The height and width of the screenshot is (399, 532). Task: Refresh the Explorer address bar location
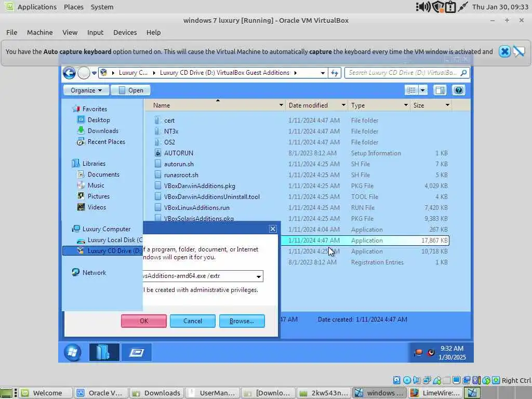click(334, 73)
